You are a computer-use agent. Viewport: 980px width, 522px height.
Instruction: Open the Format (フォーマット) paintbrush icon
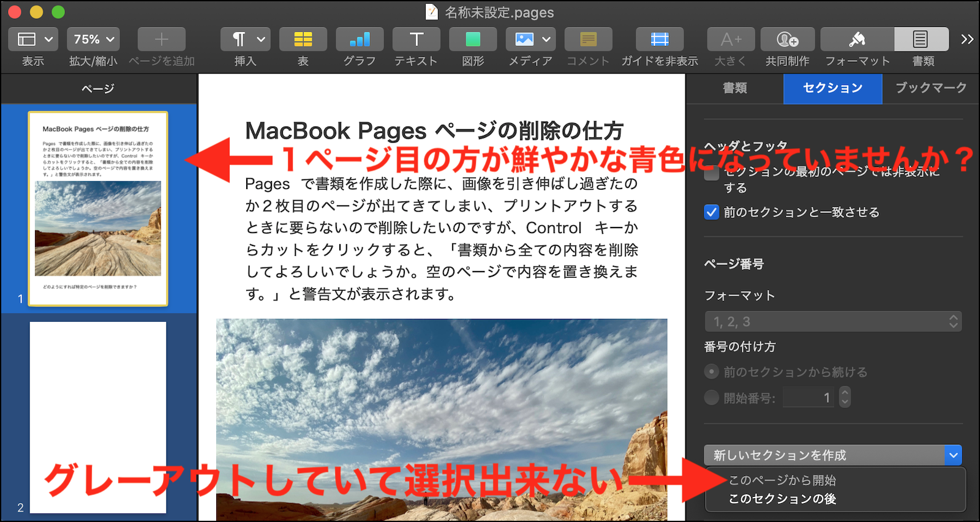point(857,40)
